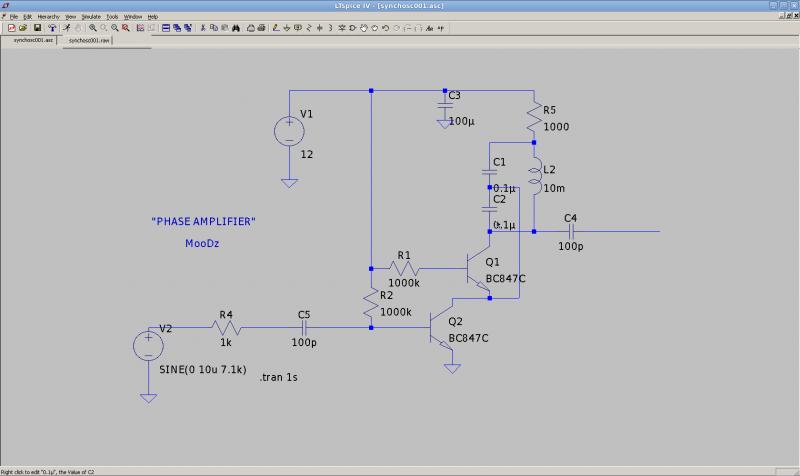Click the V1 value 12
The height and width of the screenshot is (476, 800).
point(306,154)
